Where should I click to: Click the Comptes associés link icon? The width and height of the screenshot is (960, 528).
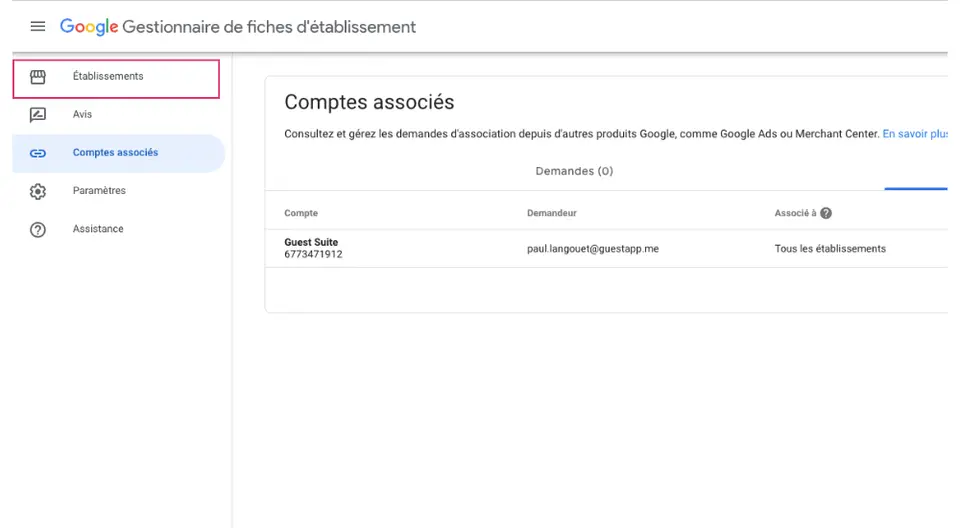pyautogui.click(x=38, y=153)
